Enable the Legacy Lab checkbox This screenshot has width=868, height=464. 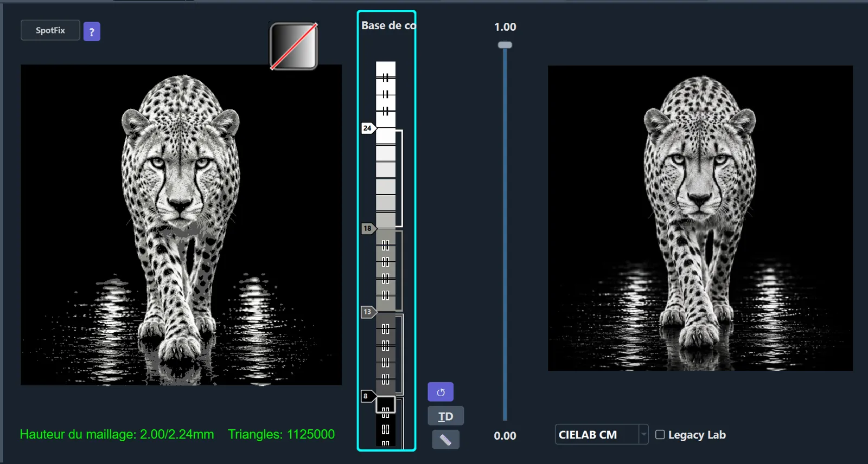(x=660, y=435)
